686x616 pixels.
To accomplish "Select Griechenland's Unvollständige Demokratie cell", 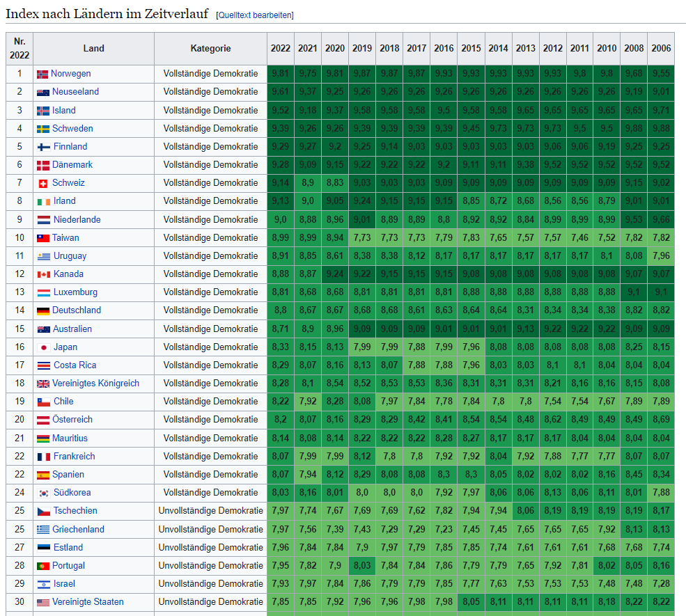I will (x=210, y=530).
